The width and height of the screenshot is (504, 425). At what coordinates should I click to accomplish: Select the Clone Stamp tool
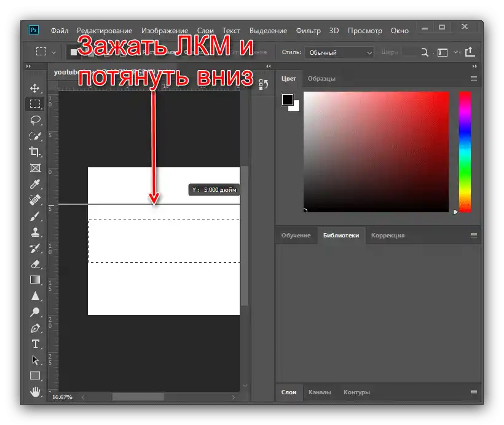tap(35, 232)
